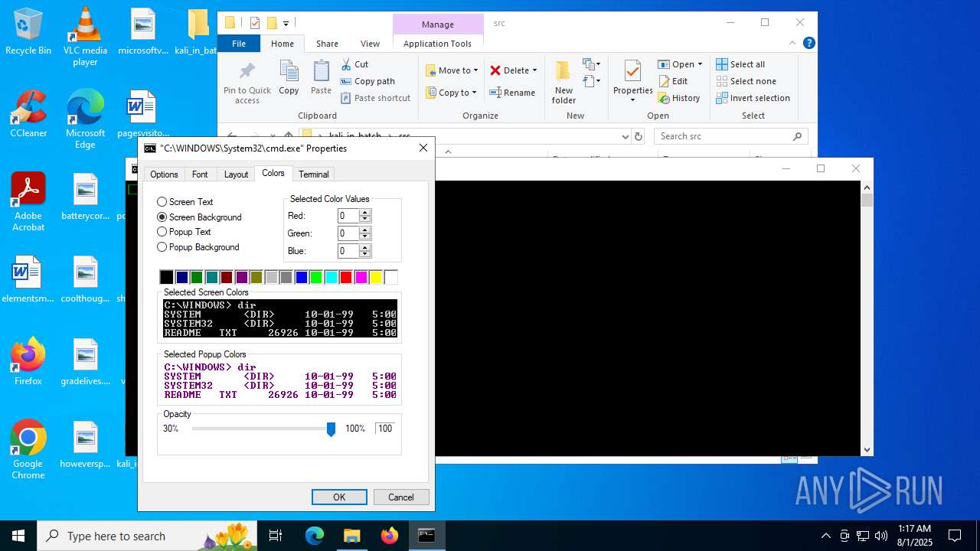980x551 pixels.
Task: Switch to the Font tab
Action: tap(200, 174)
